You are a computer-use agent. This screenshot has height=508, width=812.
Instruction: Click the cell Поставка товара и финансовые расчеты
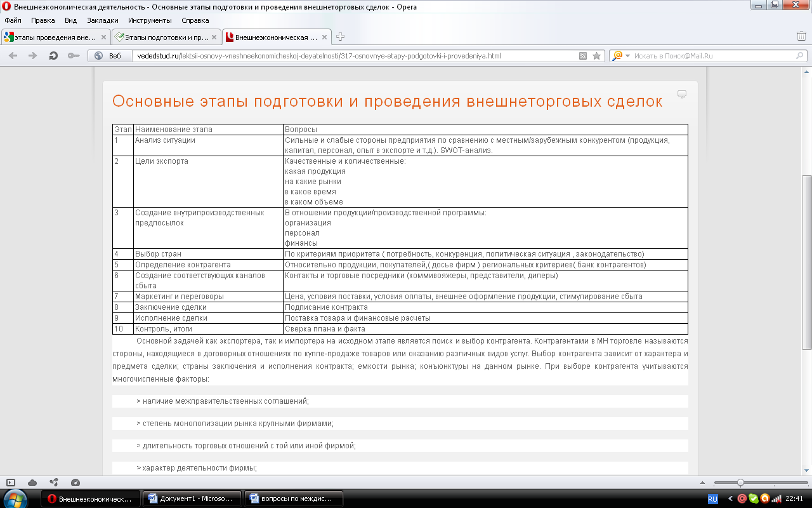[485, 318]
